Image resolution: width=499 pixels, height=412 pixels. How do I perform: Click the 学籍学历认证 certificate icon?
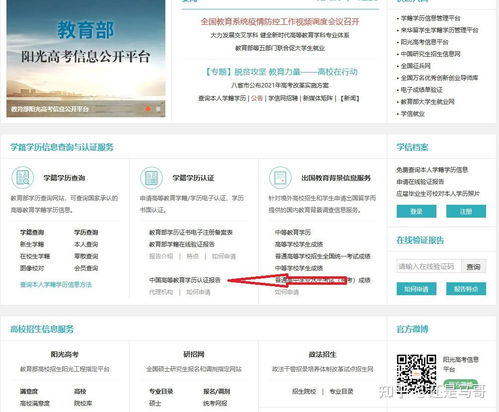point(151,177)
